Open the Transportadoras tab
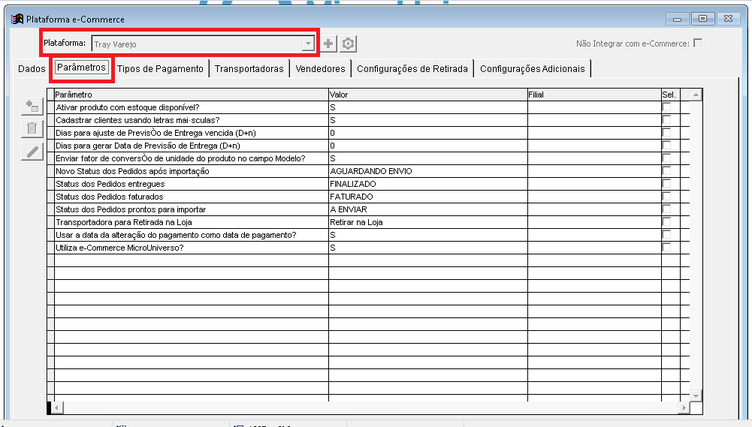 (249, 69)
